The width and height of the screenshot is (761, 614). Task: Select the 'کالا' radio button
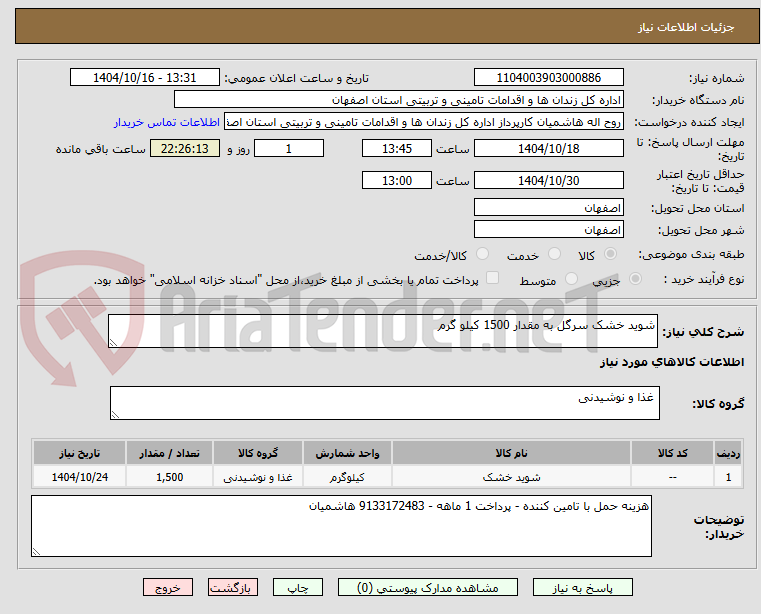tap(610, 253)
